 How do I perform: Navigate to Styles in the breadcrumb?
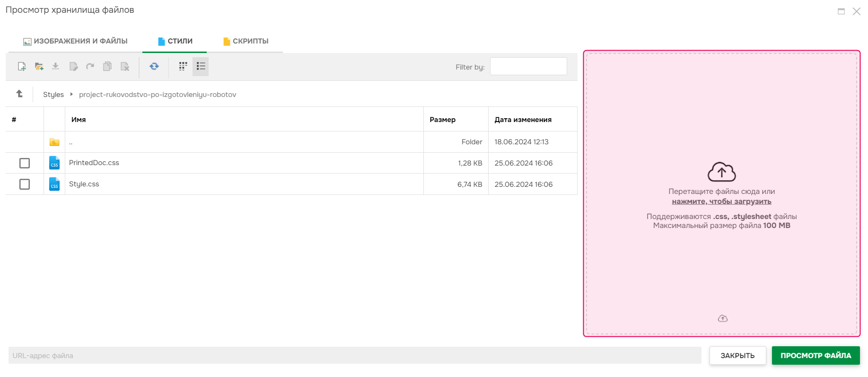pos(53,95)
